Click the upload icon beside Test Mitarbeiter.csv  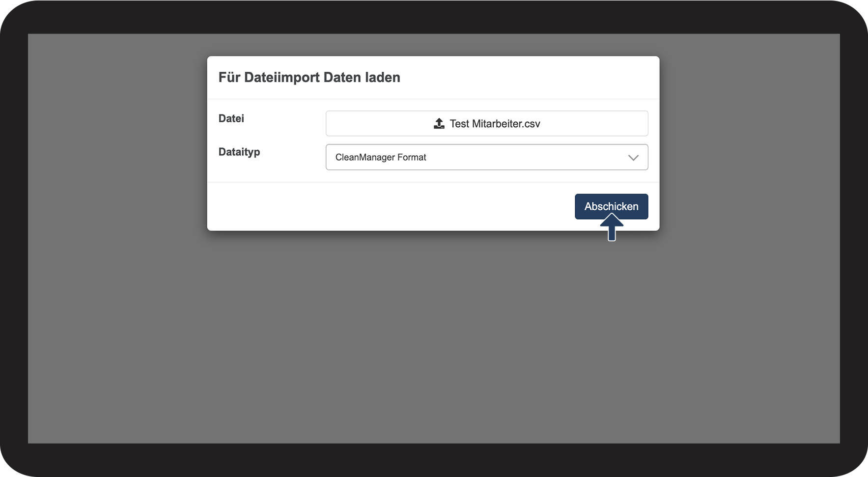[439, 124]
